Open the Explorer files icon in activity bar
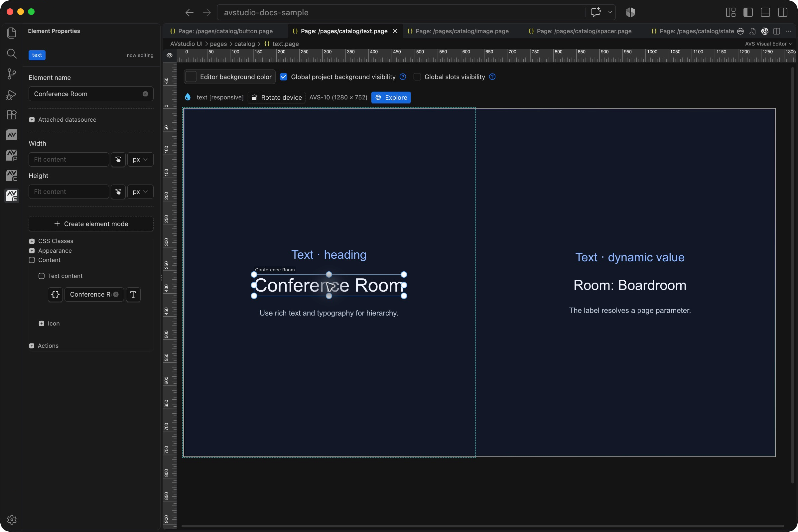Viewport: 798px width, 532px height. (12, 33)
